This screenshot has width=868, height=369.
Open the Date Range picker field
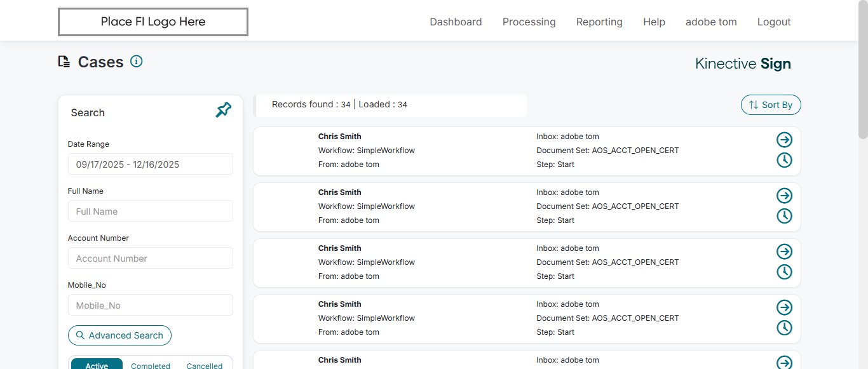151,164
